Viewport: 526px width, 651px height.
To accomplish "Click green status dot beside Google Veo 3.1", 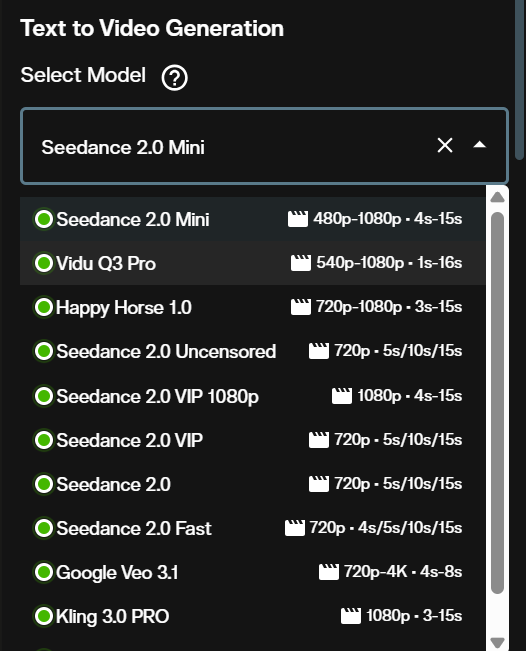I will [44, 572].
